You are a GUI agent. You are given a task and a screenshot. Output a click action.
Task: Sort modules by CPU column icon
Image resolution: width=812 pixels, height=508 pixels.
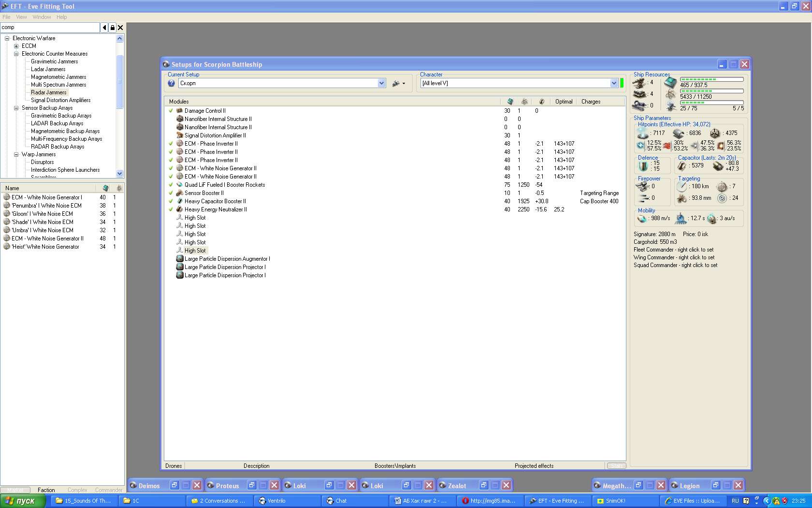510,102
